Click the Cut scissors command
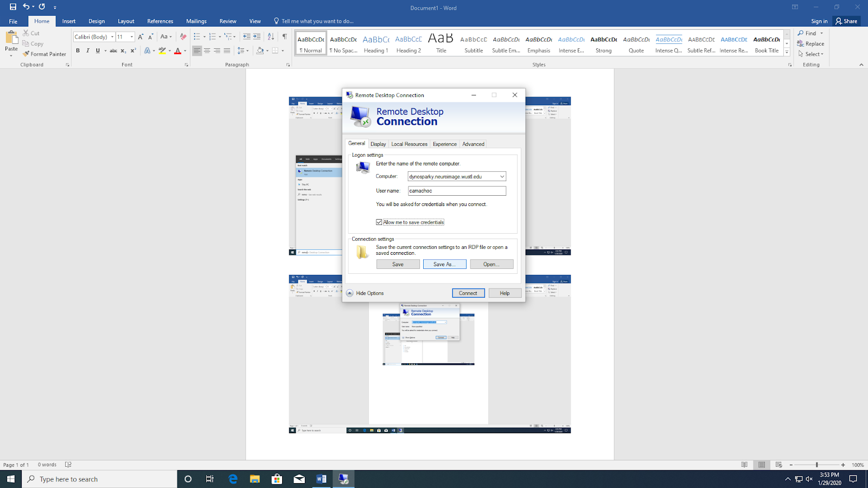868x488 pixels. [x=31, y=33]
